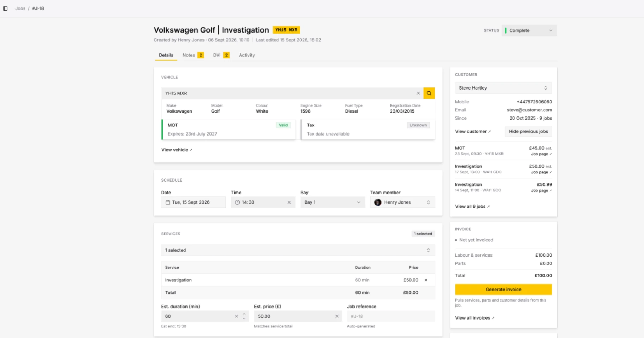Click the email steve@customer.com
The image size is (644, 338).
pos(529,110)
